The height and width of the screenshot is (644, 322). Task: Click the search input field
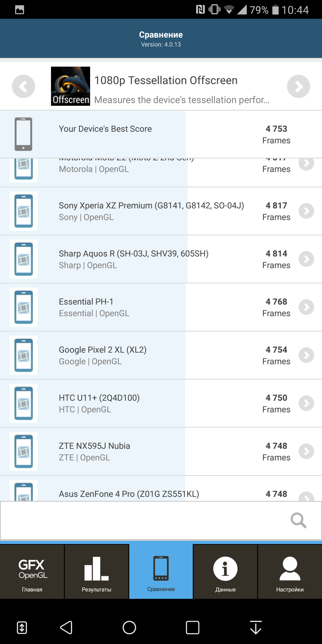pyautogui.click(x=161, y=520)
